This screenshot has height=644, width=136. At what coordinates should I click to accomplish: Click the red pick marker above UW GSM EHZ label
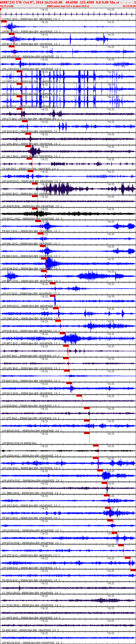[x=127, y=558]
